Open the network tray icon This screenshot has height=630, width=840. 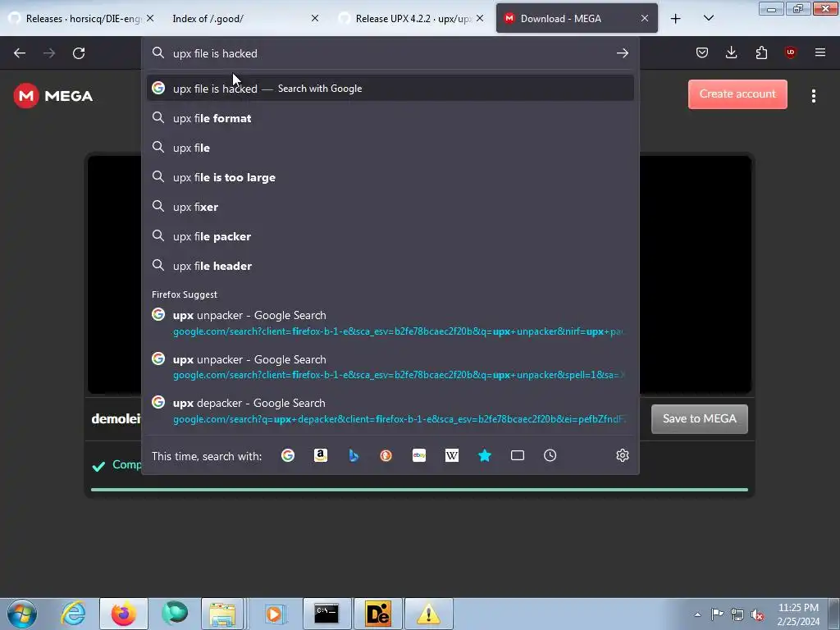(737, 614)
